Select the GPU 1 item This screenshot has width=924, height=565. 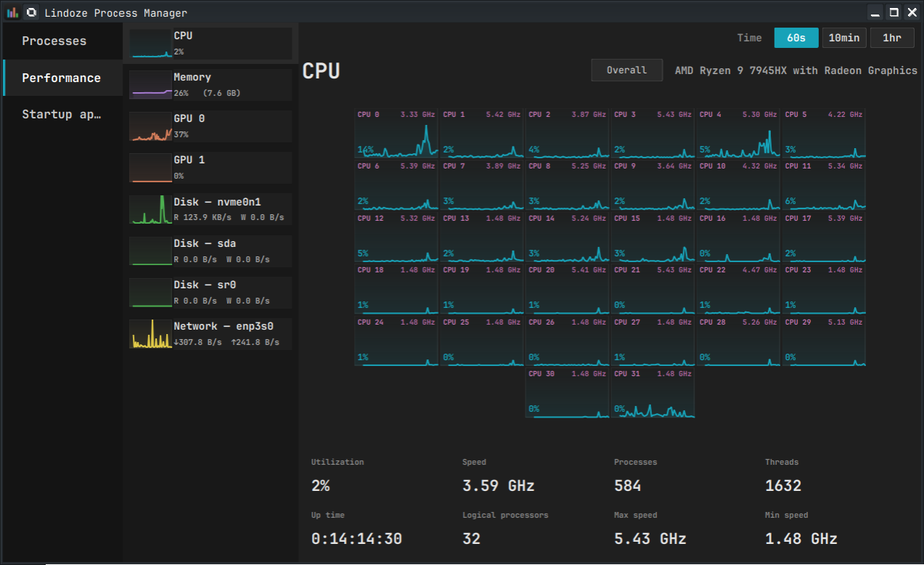[x=210, y=168]
